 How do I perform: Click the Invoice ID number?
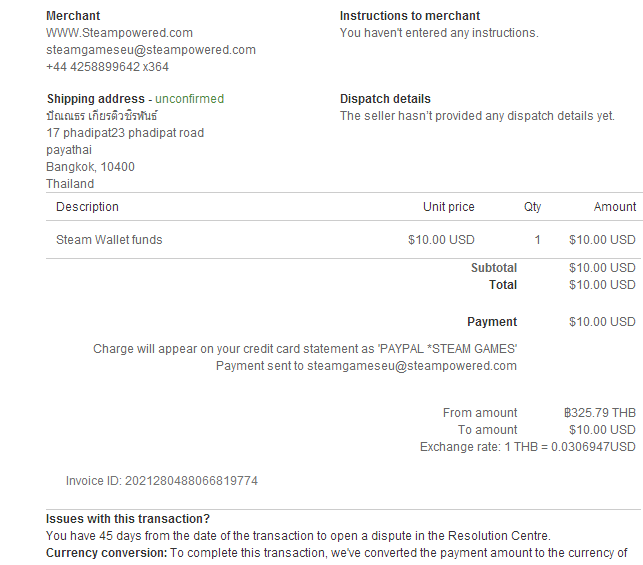191,481
